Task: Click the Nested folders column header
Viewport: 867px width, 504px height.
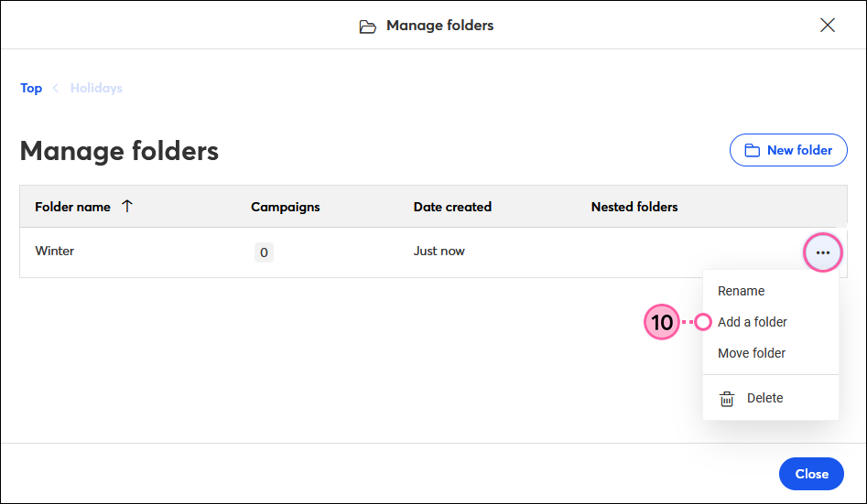Action: click(634, 207)
